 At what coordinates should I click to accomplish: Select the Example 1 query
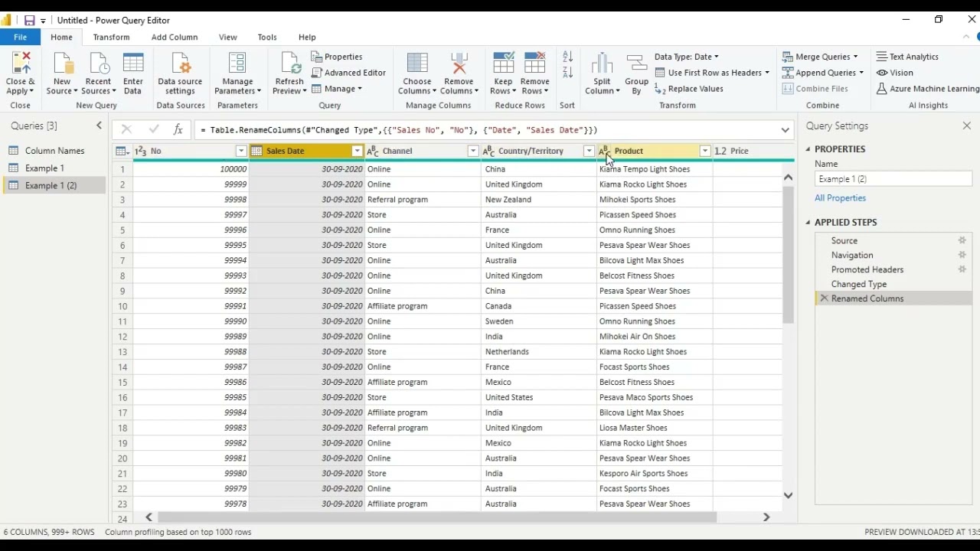point(44,168)
